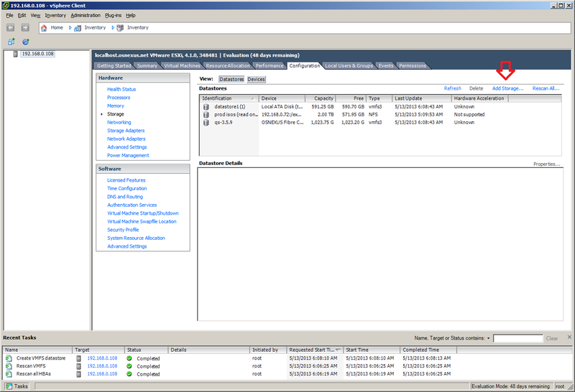Open Licensed Features under Software
This screenshot has width=575, height=392.
point(126,180)
